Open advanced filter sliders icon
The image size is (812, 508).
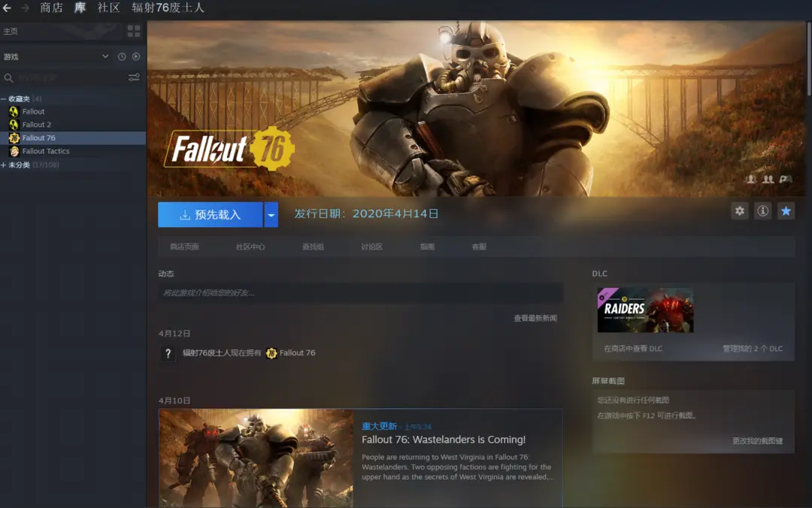coord(134,77)
